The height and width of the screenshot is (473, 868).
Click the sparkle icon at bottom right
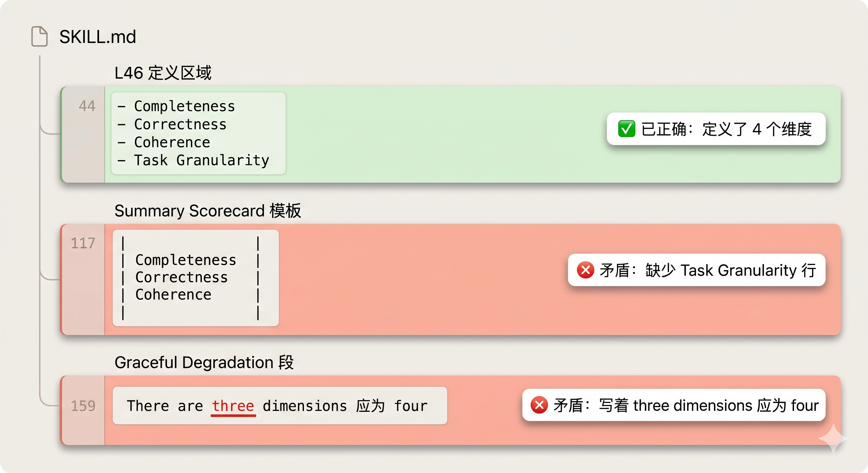coord(833,438)
